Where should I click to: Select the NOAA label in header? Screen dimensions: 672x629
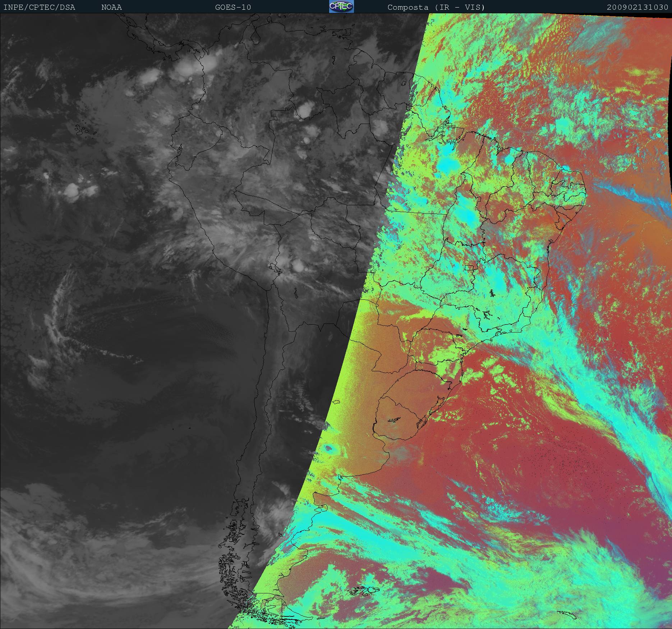(111, 7)
